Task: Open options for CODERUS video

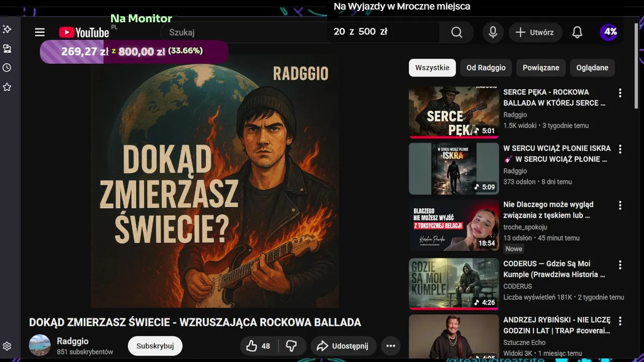Action: (x=620, y=264)
